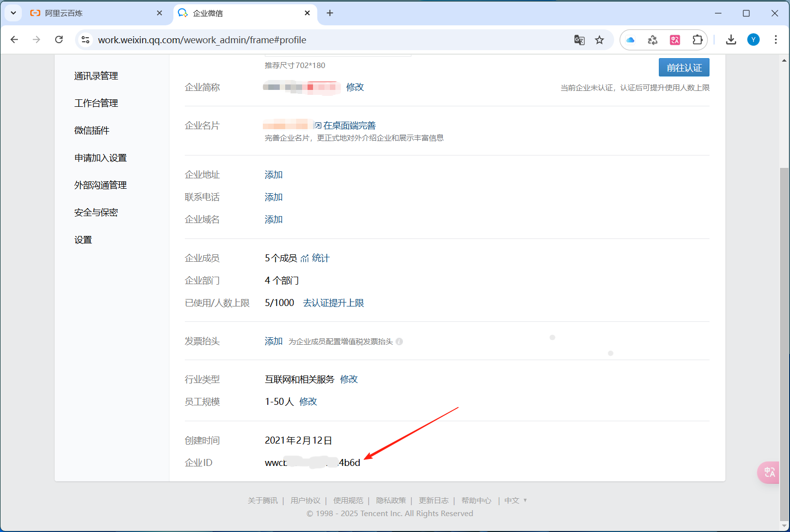
Task: Open 微信插件 in the sidebar
Action: (91, 131)
